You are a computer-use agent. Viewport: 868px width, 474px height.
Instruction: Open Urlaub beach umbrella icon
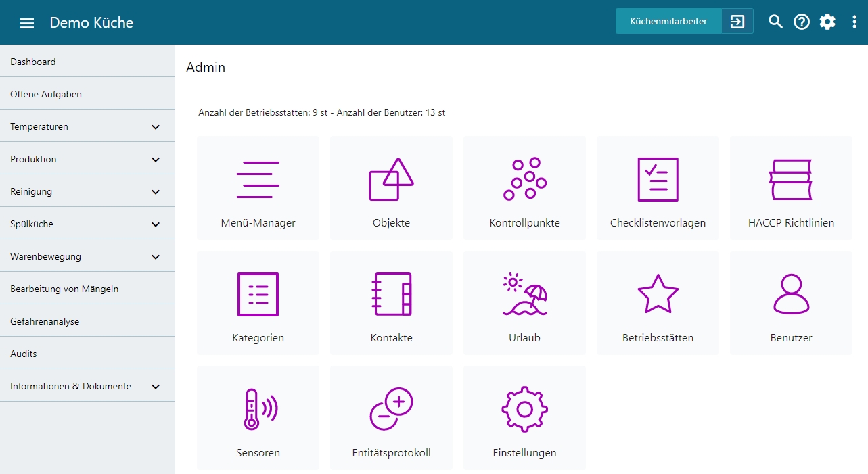point(524,294)
